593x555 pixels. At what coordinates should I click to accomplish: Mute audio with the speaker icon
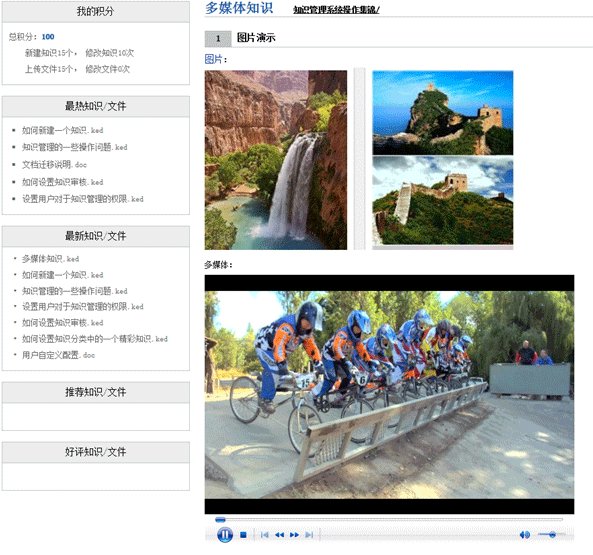click(x=525, y=535)
